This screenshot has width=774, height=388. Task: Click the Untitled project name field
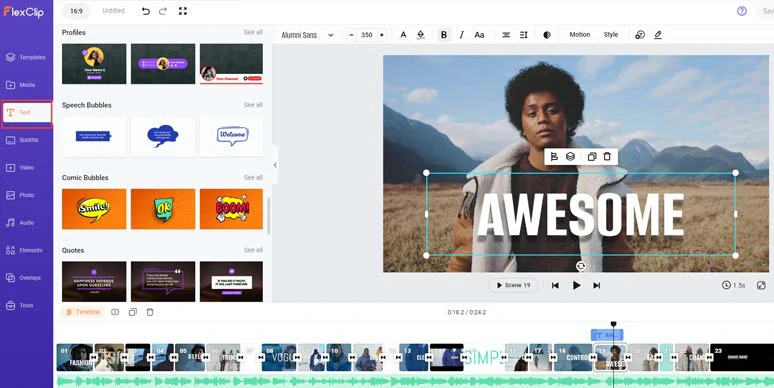[x=113, y=11]
